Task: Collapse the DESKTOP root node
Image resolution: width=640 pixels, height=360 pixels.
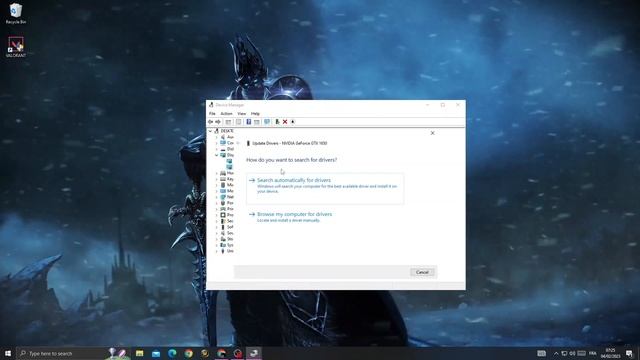Action: click(211, 131)
